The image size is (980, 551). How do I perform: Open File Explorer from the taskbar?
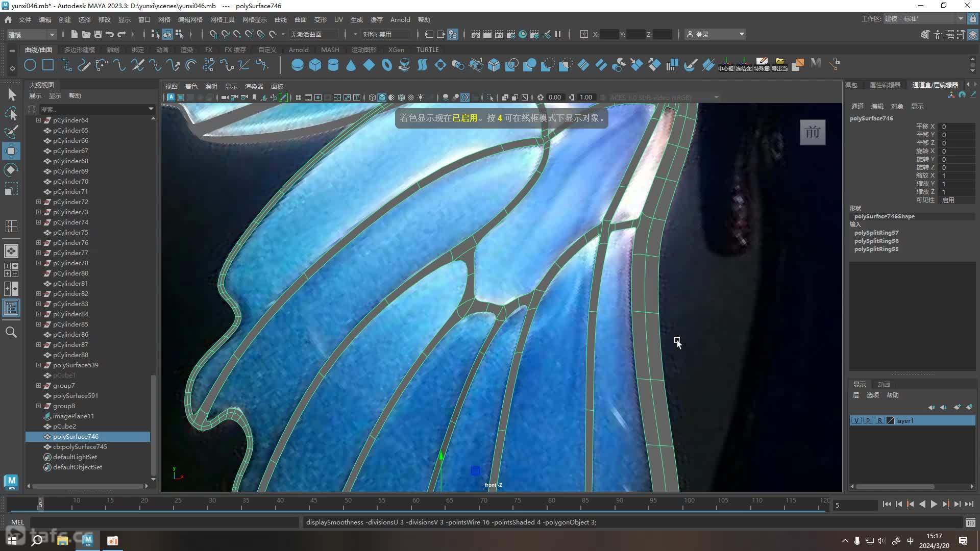(x=62, y=541)
